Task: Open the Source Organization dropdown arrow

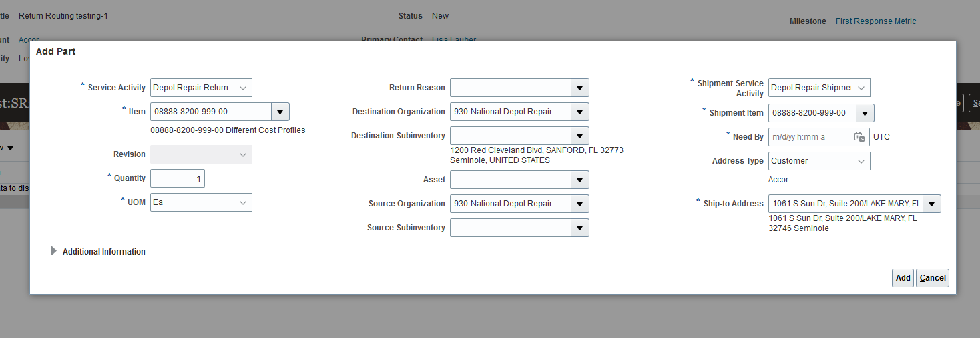Action: (580, 204)
